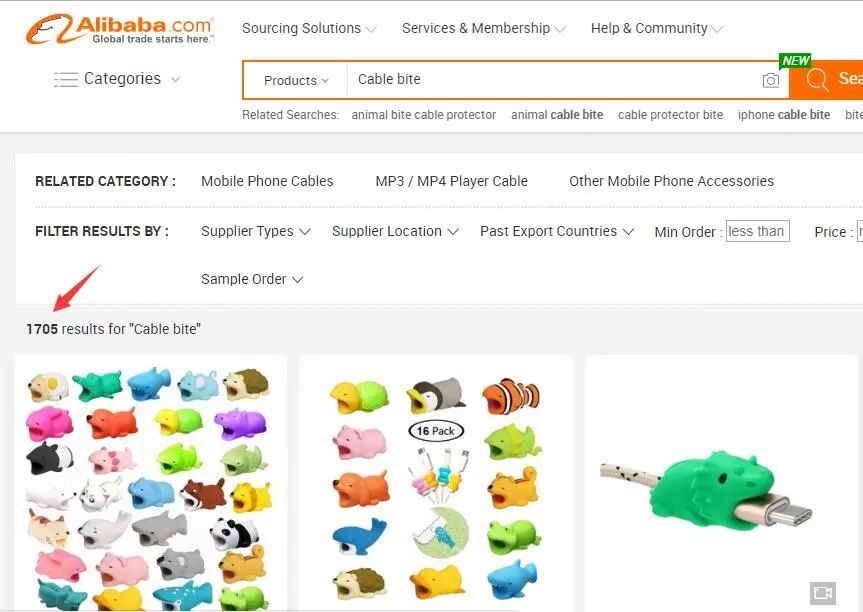Viewport: 863px width, 612px height.
Task: Open image search camera icon
Action: point(771,80)
